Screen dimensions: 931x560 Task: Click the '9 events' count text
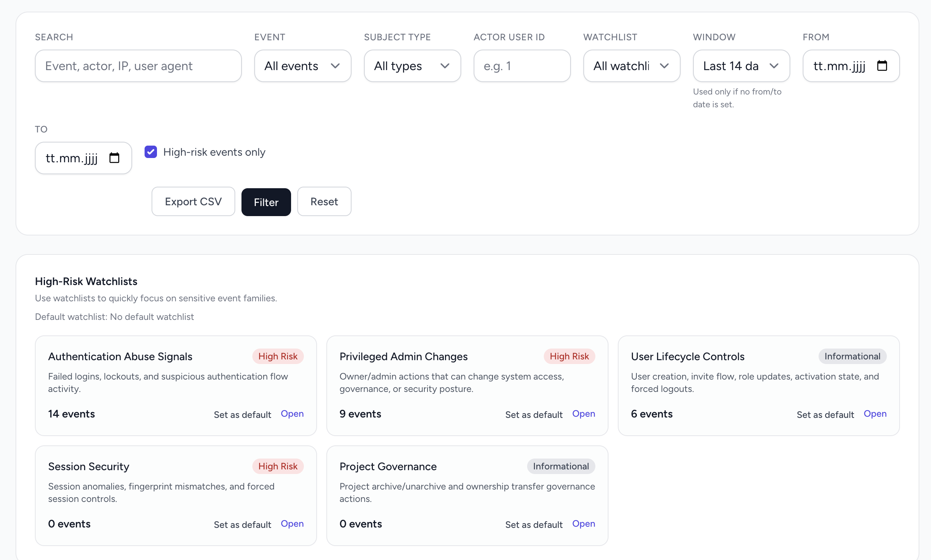click(x=360, y=414)
